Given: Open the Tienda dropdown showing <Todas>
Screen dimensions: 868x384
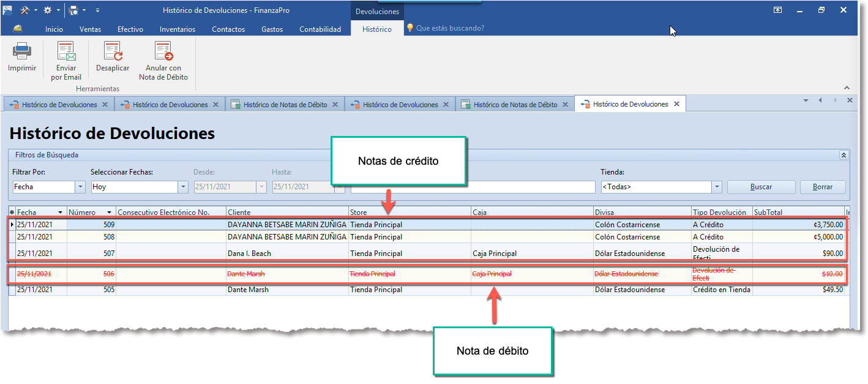Looking at the screenshot, I should coord(717,187).
